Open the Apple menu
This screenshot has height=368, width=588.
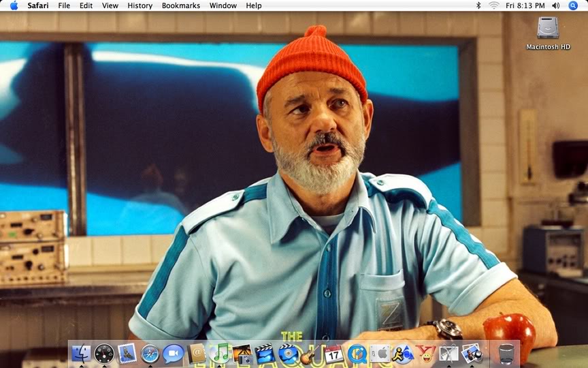(x=14, y=5)
